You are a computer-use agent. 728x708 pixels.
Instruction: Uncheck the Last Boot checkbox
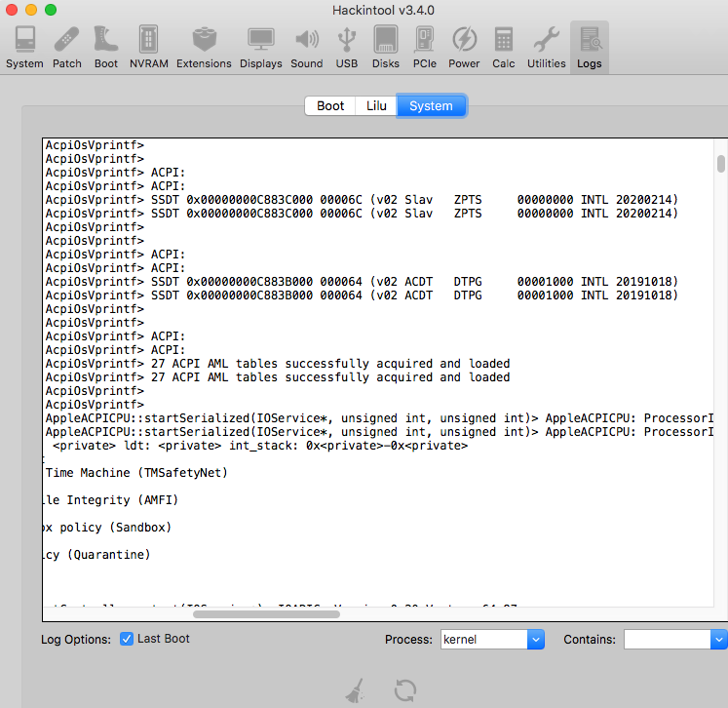[x=127, y=639]
